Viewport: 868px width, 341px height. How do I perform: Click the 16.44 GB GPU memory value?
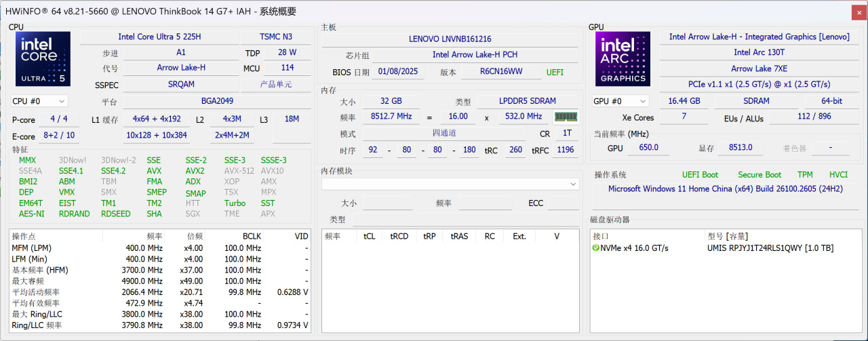(x=684, y=101)
